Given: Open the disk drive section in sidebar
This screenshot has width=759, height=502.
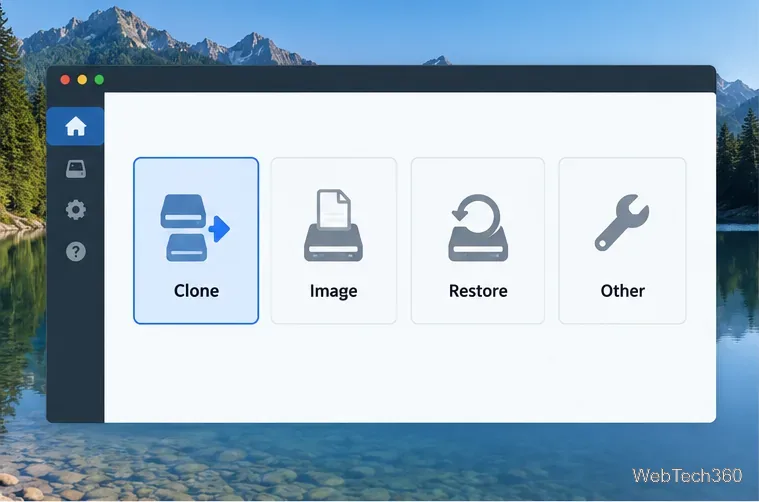Looking at the screenshot, I should pyautogui.click(x=76, y=169).
